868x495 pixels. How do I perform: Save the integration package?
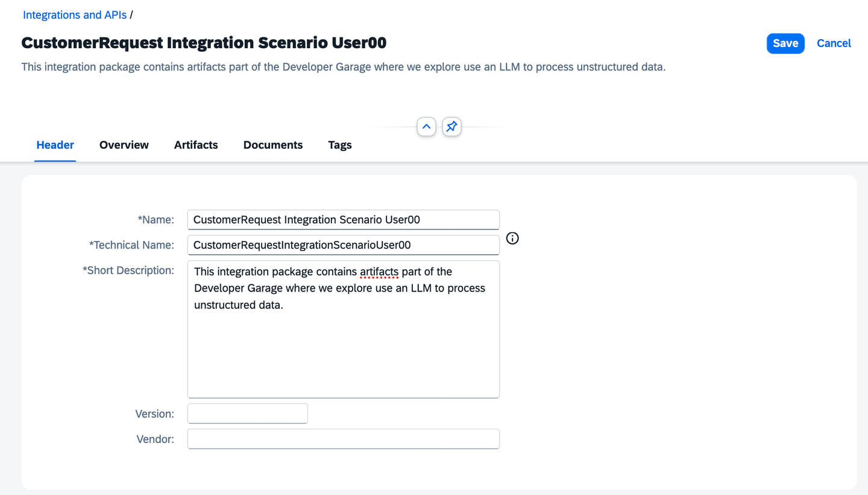click(785, 43)
